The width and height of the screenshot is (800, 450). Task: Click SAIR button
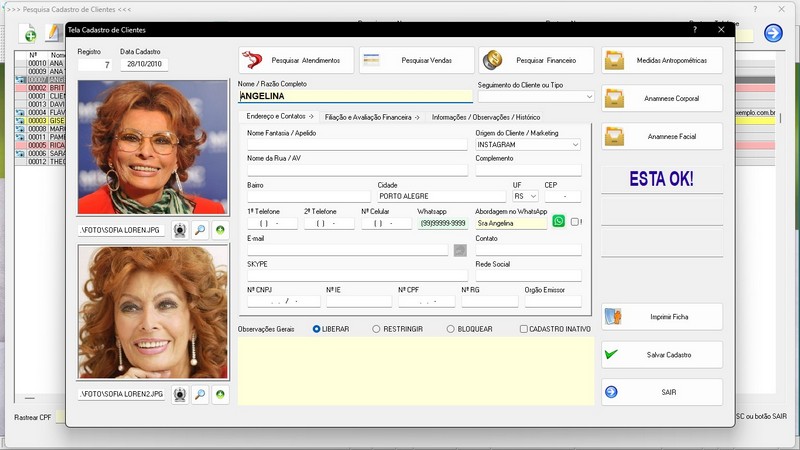662,392
